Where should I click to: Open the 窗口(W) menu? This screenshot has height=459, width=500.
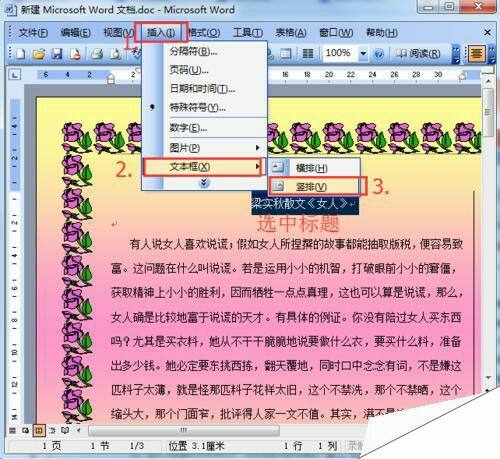336,32
